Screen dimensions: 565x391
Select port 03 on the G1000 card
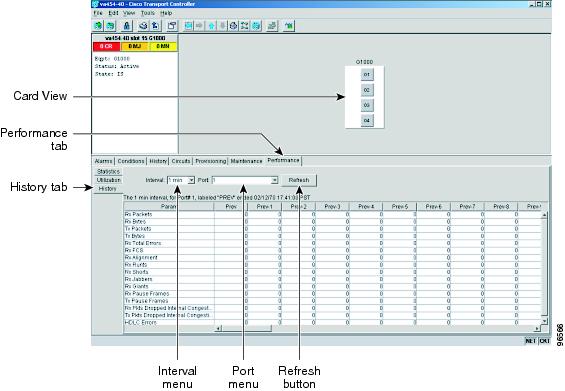tap(367, 105)
